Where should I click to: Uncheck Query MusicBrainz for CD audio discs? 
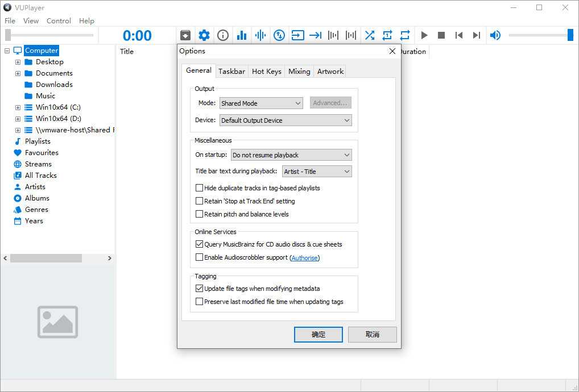[200, 244]
